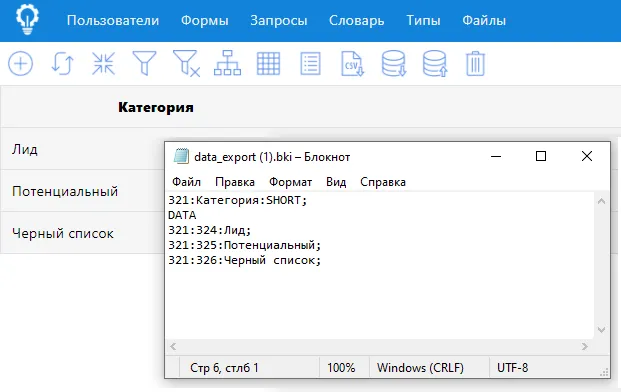This screenshot has height=392, width=621.
Task: Open Словарь navigation item
Action: pos(356,21)
